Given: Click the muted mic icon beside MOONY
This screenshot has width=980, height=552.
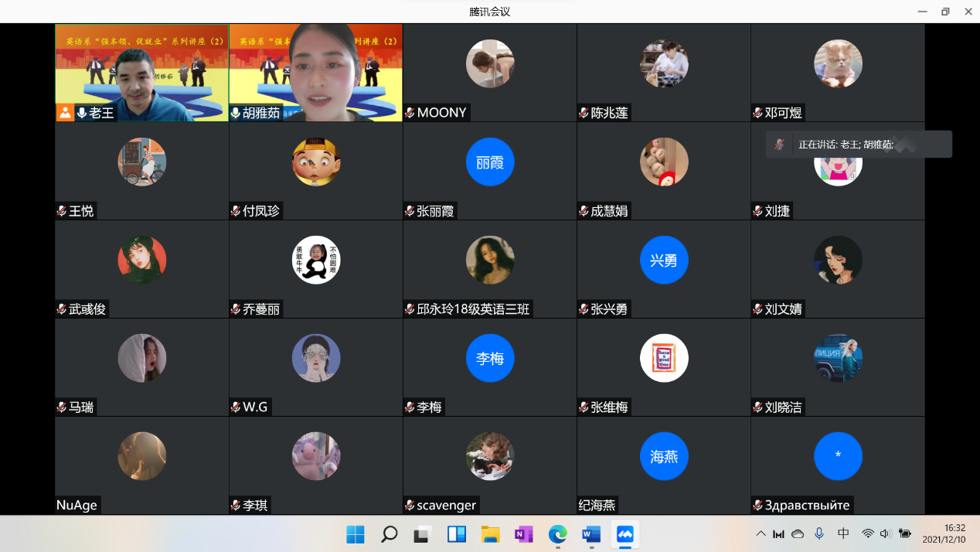Looking at the screenshot, I should 410,113.
